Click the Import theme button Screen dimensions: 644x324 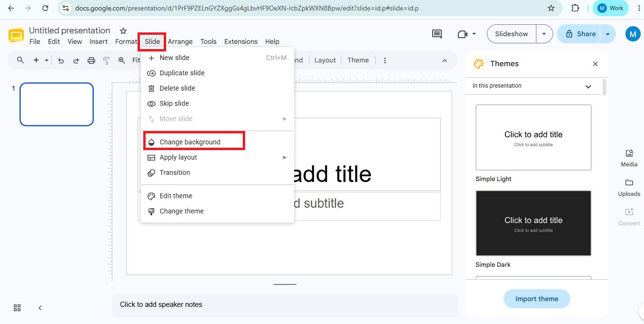[x=537, y=299]
